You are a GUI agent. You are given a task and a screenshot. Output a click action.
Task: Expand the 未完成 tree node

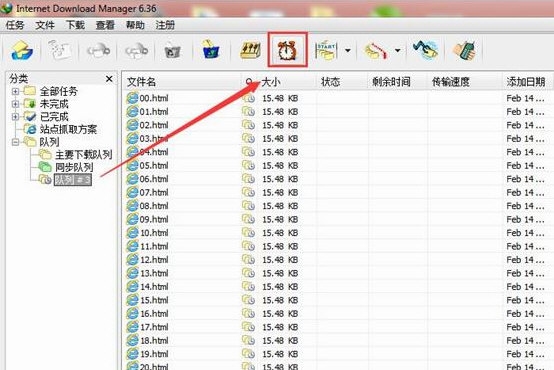(x=15, y=104)
